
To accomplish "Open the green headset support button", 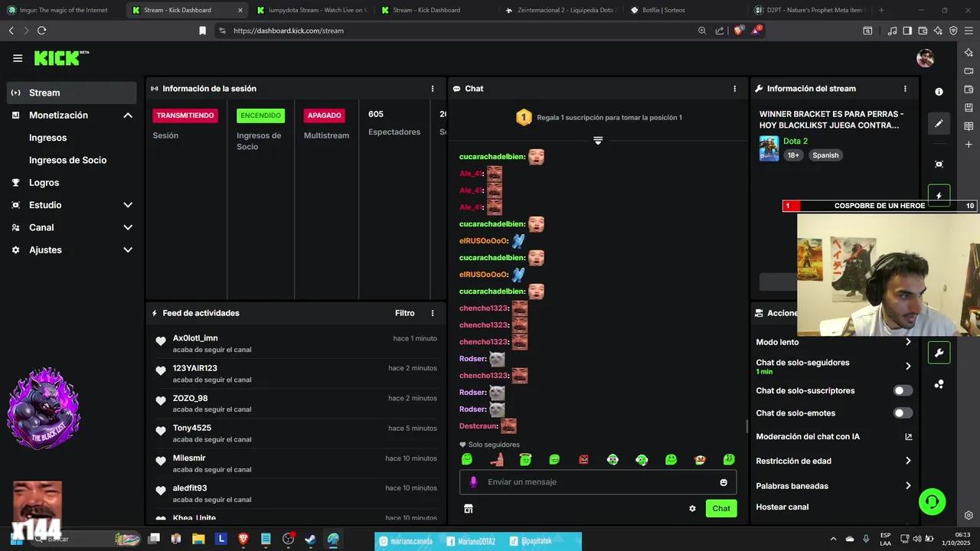I will coord(933,502).
